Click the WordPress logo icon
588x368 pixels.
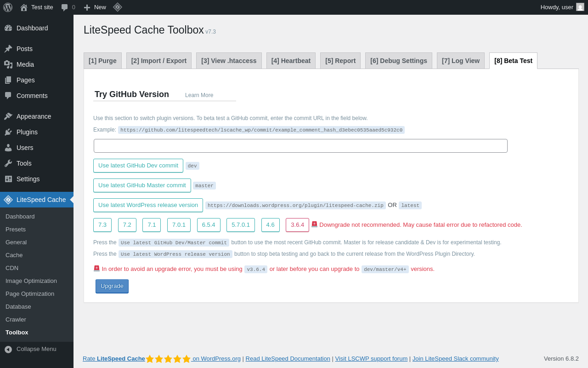tap(8, 7)
